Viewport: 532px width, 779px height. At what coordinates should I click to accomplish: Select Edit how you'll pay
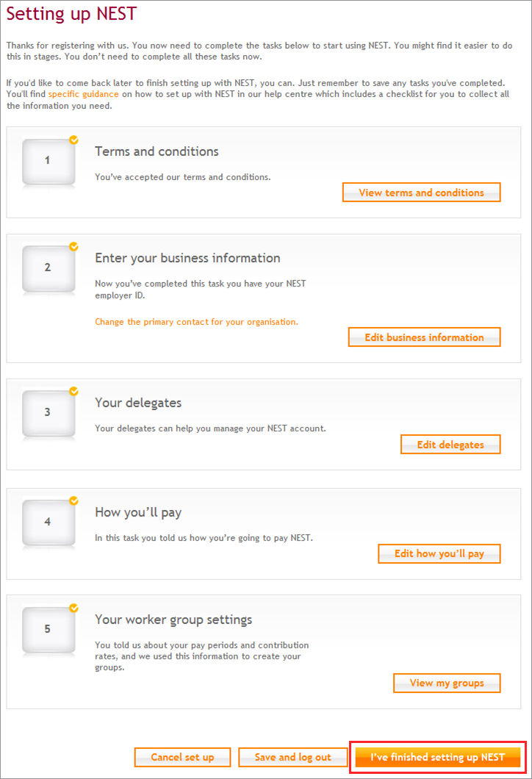click(x=439, y=553)
